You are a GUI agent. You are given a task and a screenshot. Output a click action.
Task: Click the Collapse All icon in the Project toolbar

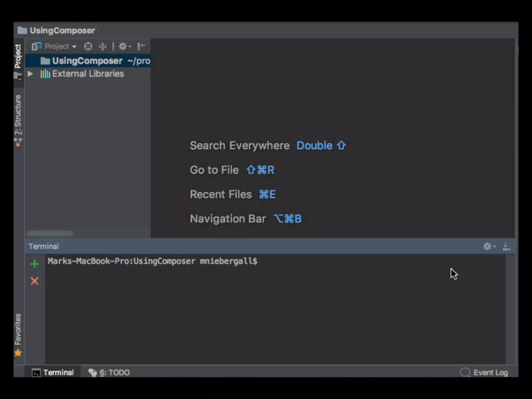pos(103,46)
